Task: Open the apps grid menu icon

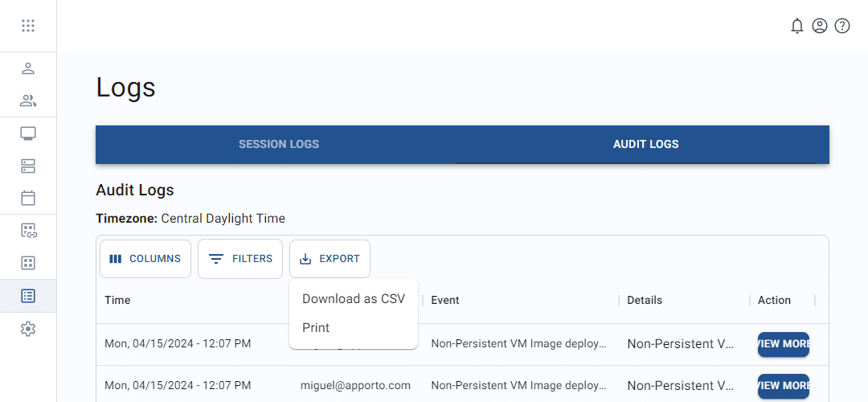Action: click(x=28, y=26)
